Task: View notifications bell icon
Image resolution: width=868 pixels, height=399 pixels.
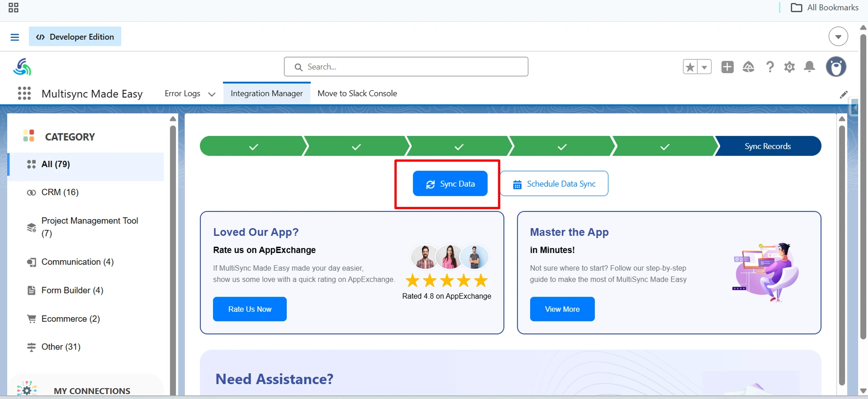Action: tap(810, 67)
